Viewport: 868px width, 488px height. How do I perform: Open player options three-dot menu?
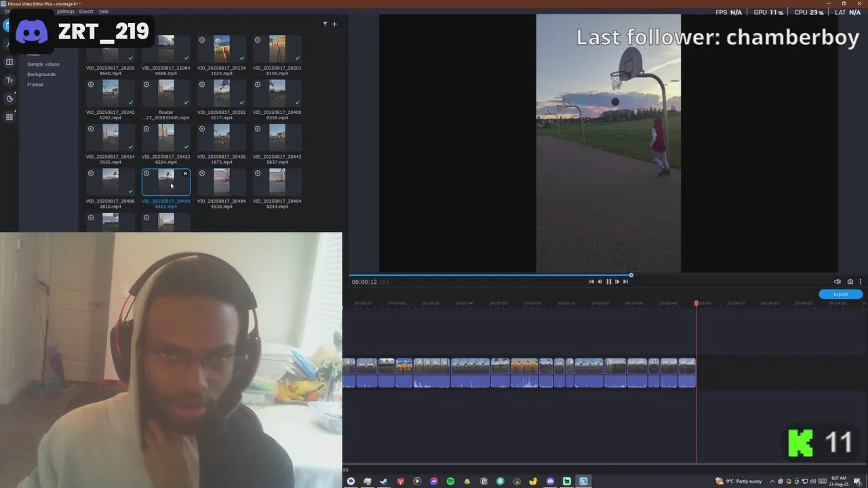tap(861, 282)
